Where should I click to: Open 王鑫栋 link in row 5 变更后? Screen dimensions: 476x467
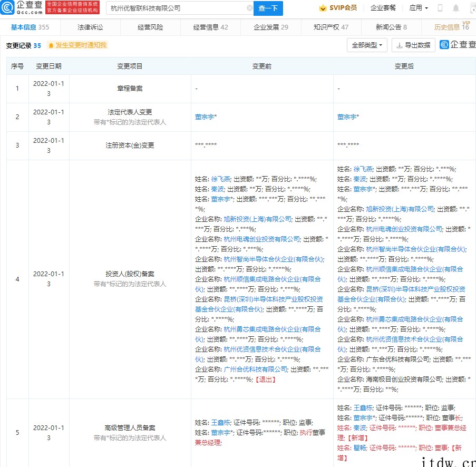pos(363,408)
